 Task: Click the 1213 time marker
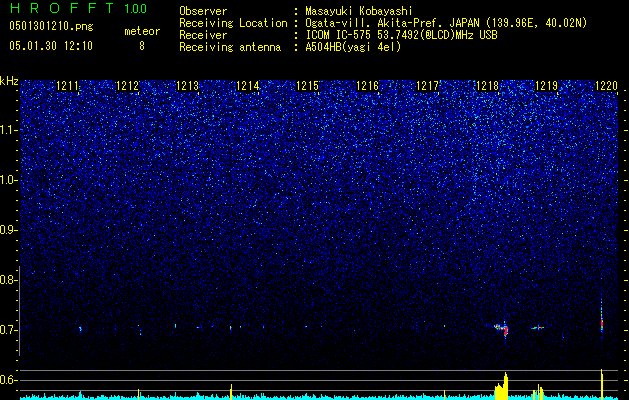(187, 85)
